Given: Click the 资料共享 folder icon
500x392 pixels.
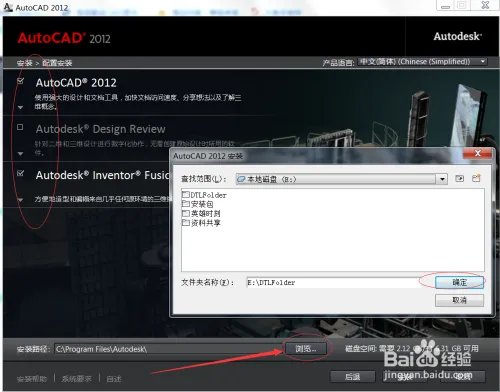Looking at the screenshot, I should (186, 222).
